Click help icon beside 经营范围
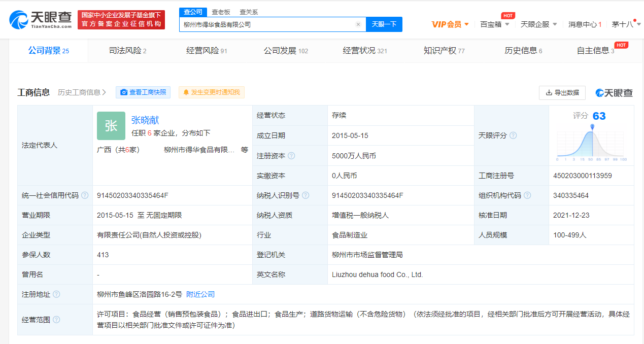644x344 pixels. pos(56,320)
